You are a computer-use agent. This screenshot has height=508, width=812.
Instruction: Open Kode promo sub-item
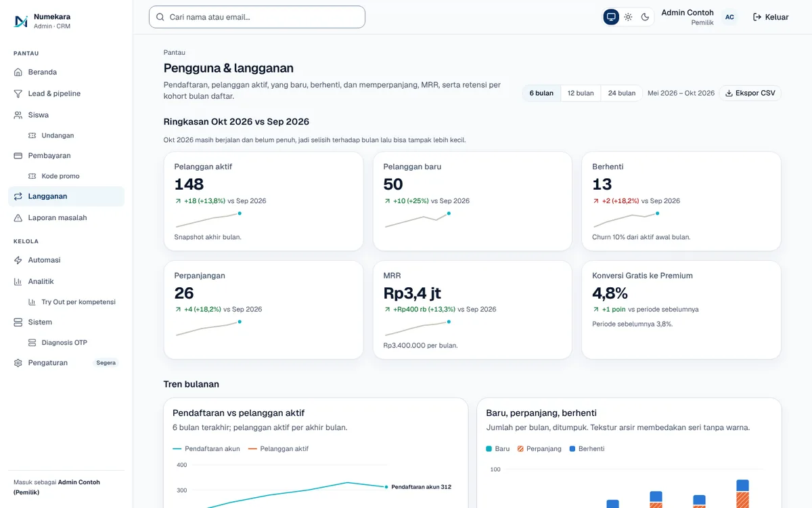pyautogui.click(x=73, y=176)
